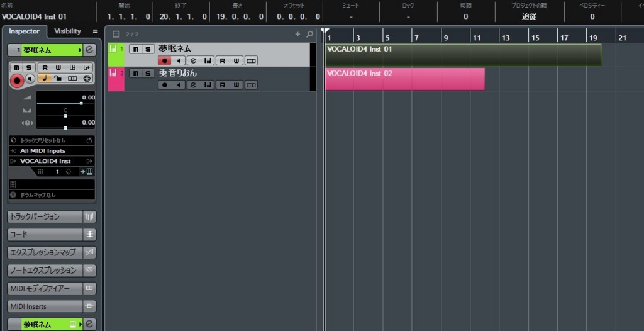Click the MIDI Inserts bypass icon
The height and width of the screenshot is (331, 644).
pyautogui.click(x=89, y=306)
